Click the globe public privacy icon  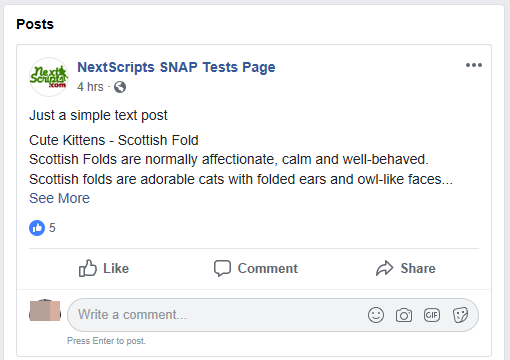pyautogui.click(x=120, y=87)
